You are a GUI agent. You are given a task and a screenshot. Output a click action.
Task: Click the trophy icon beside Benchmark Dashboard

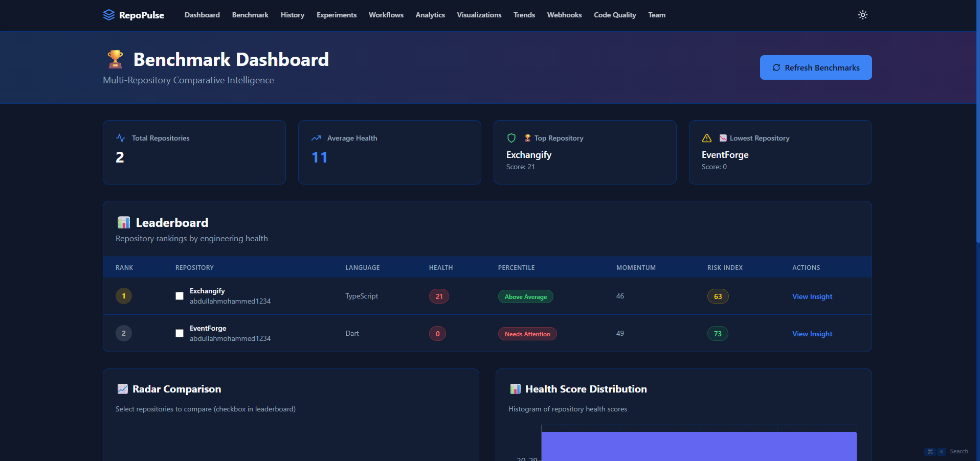tap(115, 59)
